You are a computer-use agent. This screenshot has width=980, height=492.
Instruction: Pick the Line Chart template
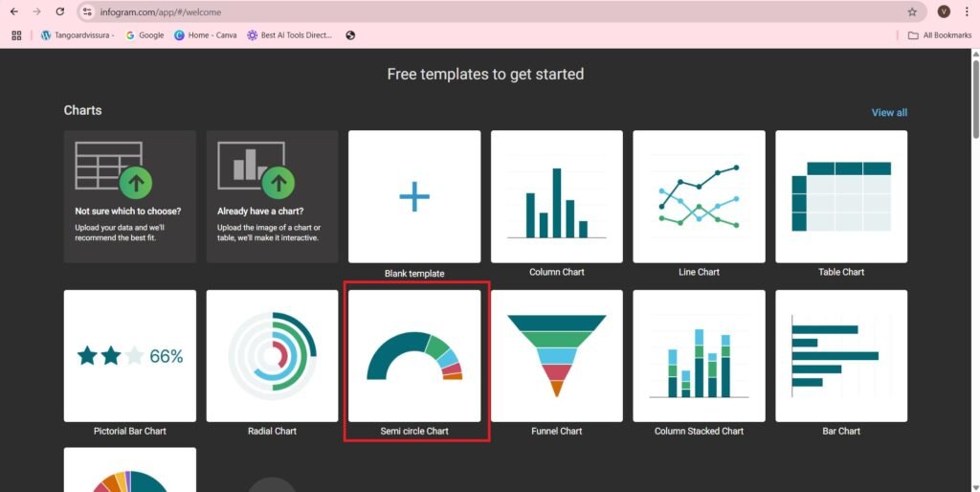(x=699, y=196)
